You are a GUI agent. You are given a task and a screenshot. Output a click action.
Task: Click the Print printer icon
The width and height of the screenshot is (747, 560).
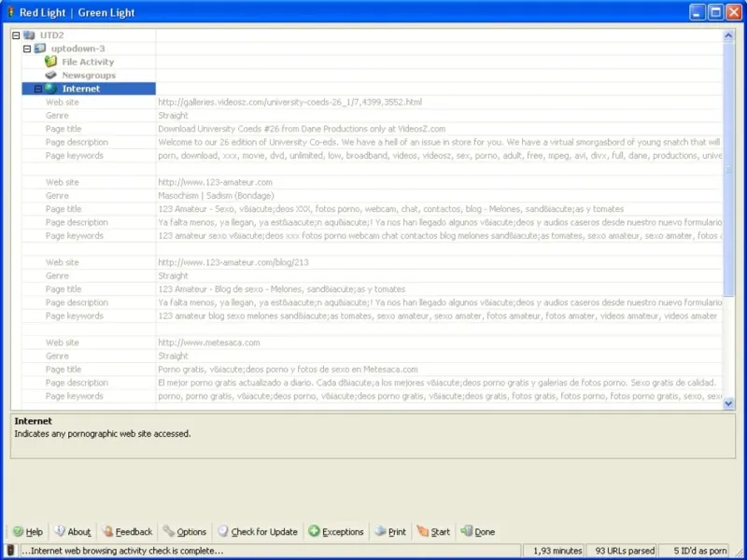(x=380, y=531)
